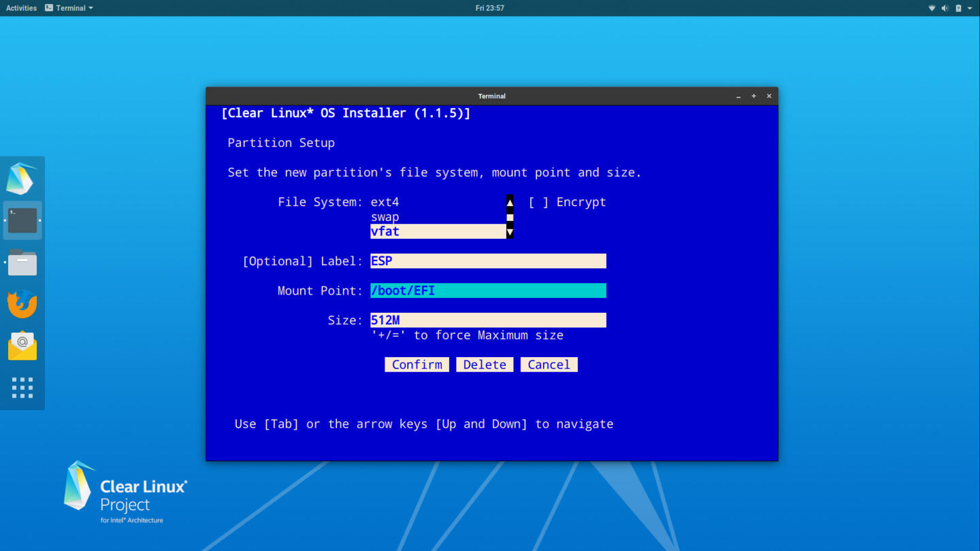Image resolution: width=980 pixels, height=551 pixels.
Task: Click the Mount Point field with /boot/EFI
Action: tap(488, 290)
